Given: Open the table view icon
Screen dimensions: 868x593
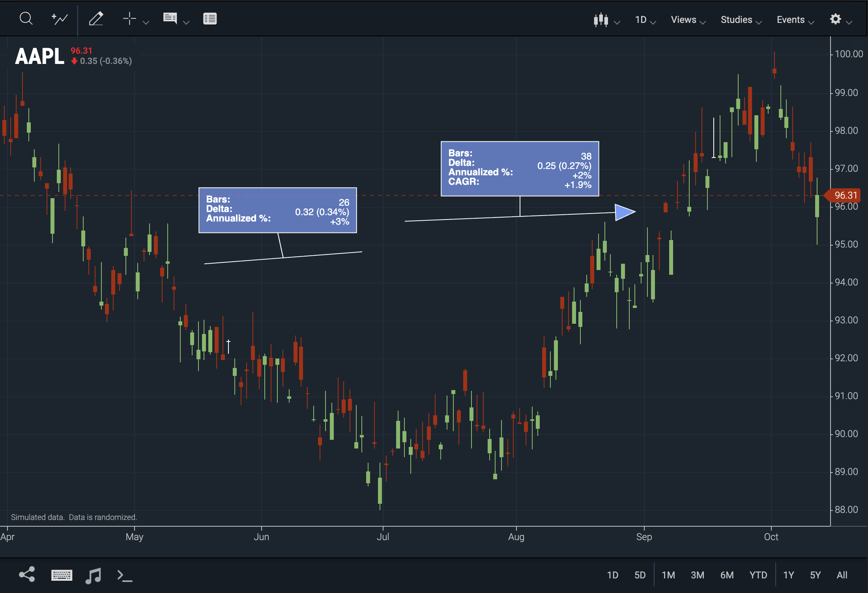Looking at the screenshot, I should click(x=210, y=19).
